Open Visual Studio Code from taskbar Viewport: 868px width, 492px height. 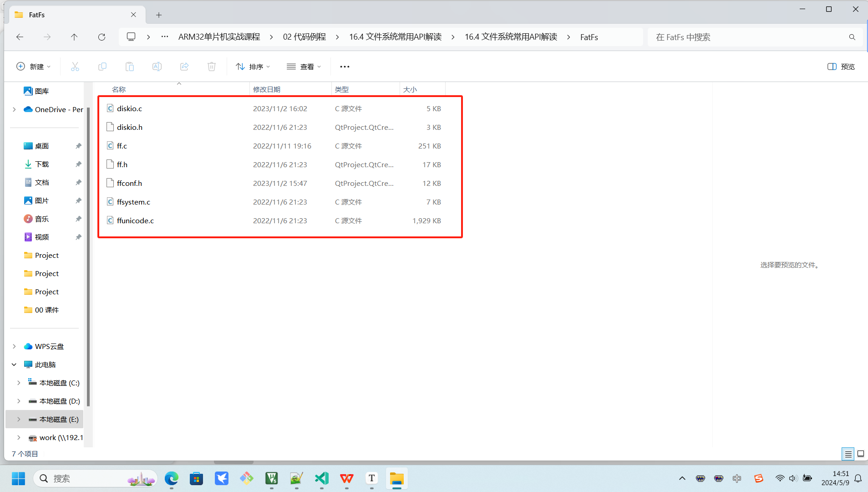pyautogui.click(x=322, y=478)
